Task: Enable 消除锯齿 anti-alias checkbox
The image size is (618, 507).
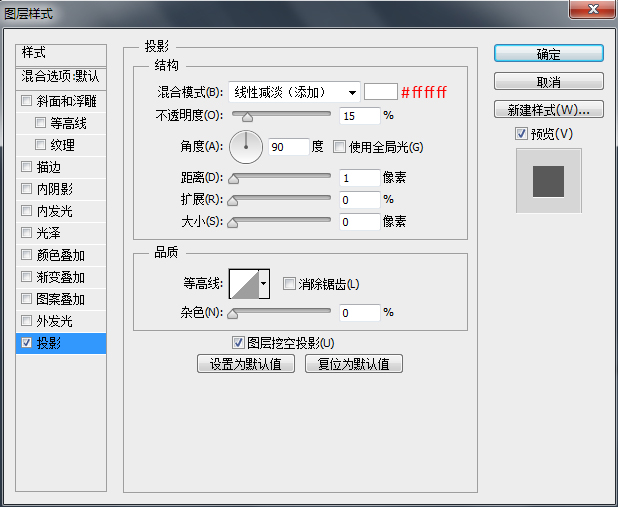Action: pos(289,283)
